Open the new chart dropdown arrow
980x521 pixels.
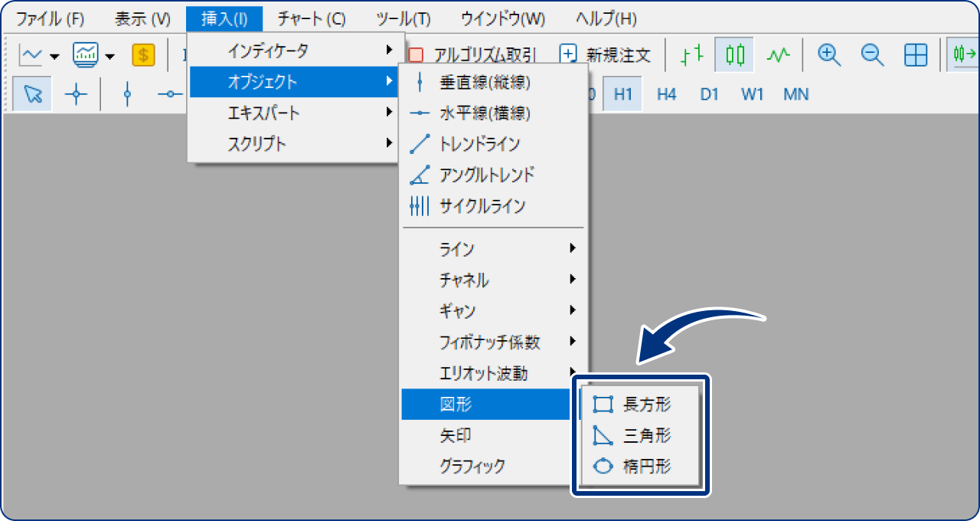click(x=54, y=57)
